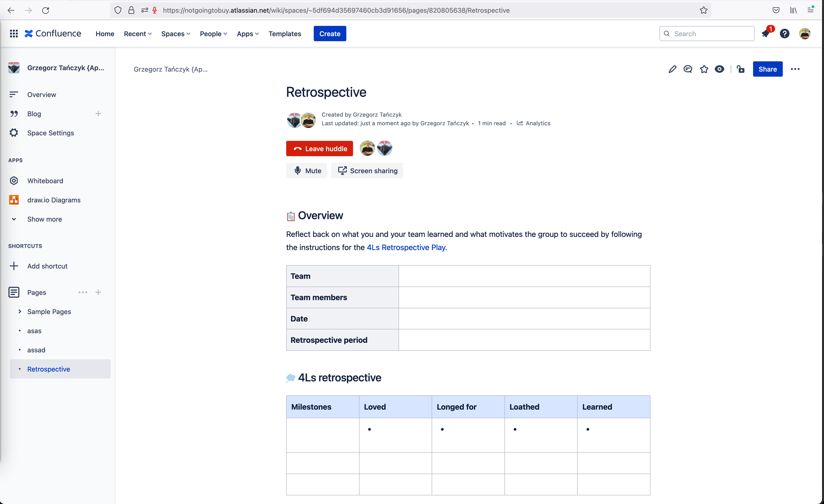Viewport: 824px width, 504px height.
Task: Toggle the watch page eye icon
Action: click(x=719, y=69)
